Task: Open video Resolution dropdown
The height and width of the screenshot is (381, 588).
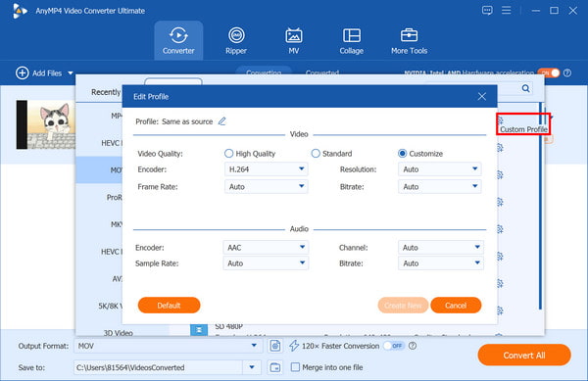Action: 440,169
